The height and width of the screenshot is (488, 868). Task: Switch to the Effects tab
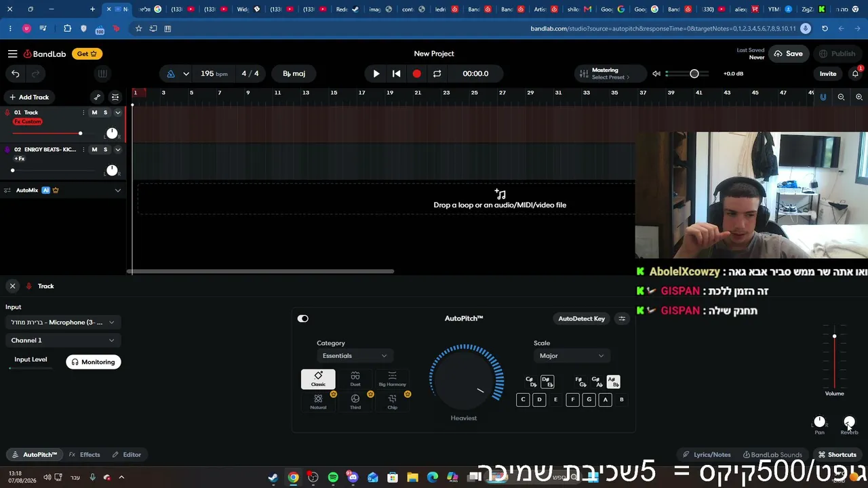click(x=85, y=455)
